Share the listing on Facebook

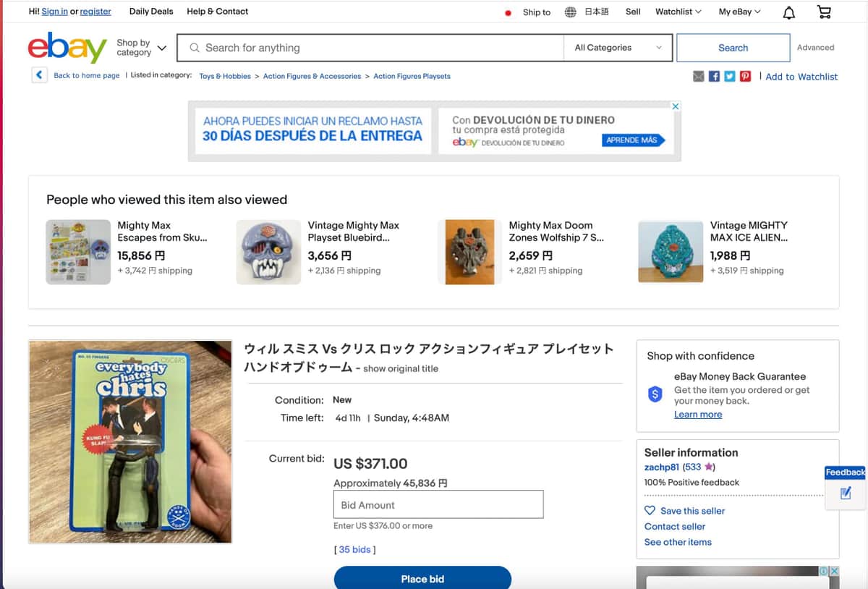pos(714,76)
